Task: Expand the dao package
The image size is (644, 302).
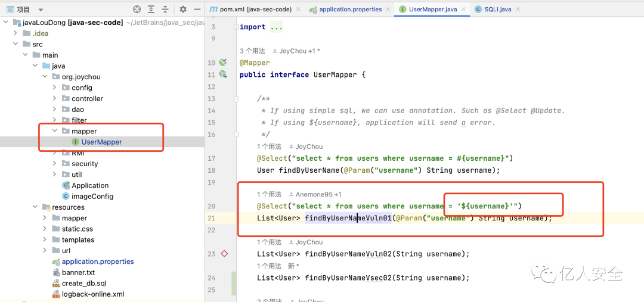Action: pos(54,109)
